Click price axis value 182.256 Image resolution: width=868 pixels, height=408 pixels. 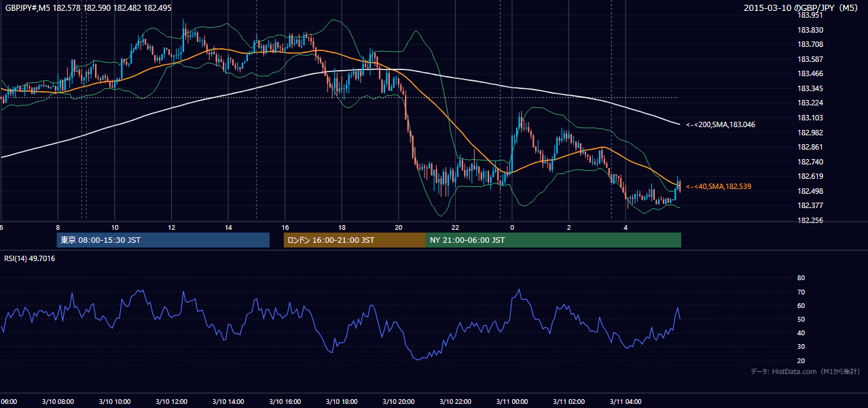point(810,220)
